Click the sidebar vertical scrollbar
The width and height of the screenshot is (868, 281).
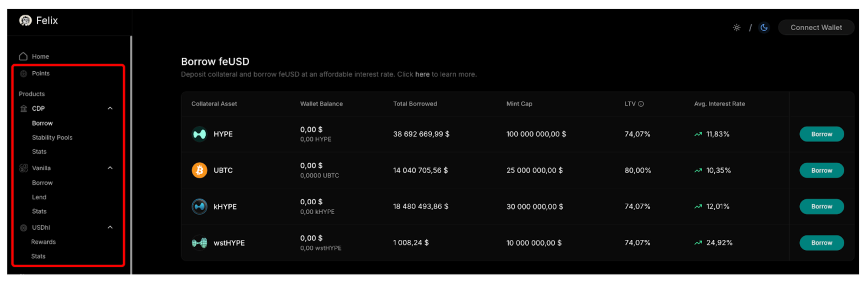click(131, 152)
